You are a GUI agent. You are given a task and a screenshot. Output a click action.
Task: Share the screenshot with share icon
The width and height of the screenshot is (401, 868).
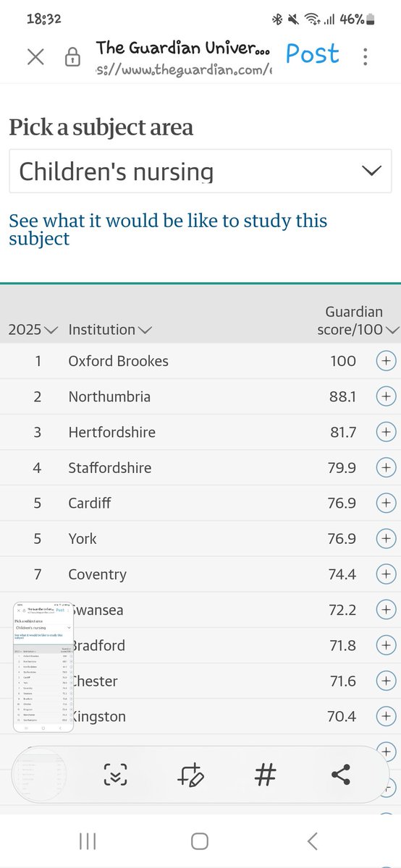340,775
